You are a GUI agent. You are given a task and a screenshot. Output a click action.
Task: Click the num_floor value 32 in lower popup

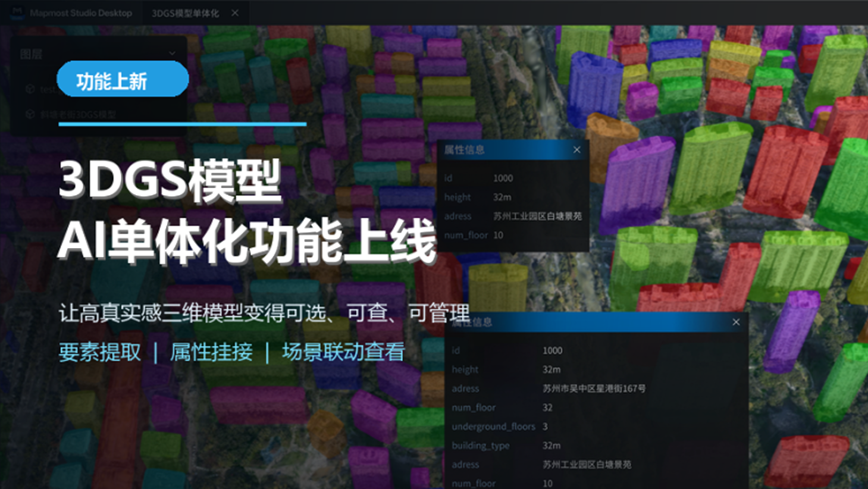point(547,407)
